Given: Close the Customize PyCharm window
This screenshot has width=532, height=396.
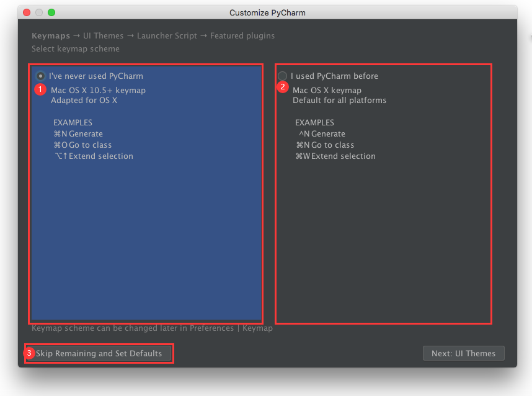Looking at the screenshot, I should pyautogui.click(x=27, y=12).
